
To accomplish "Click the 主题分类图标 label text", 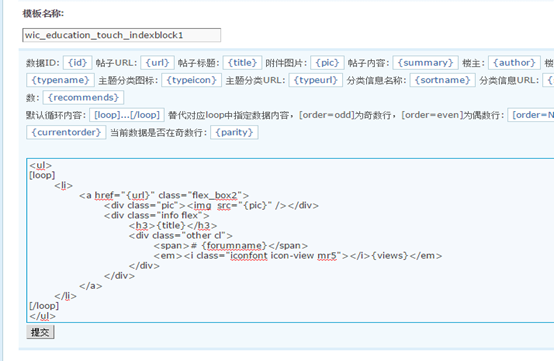I will pos(128,80).
